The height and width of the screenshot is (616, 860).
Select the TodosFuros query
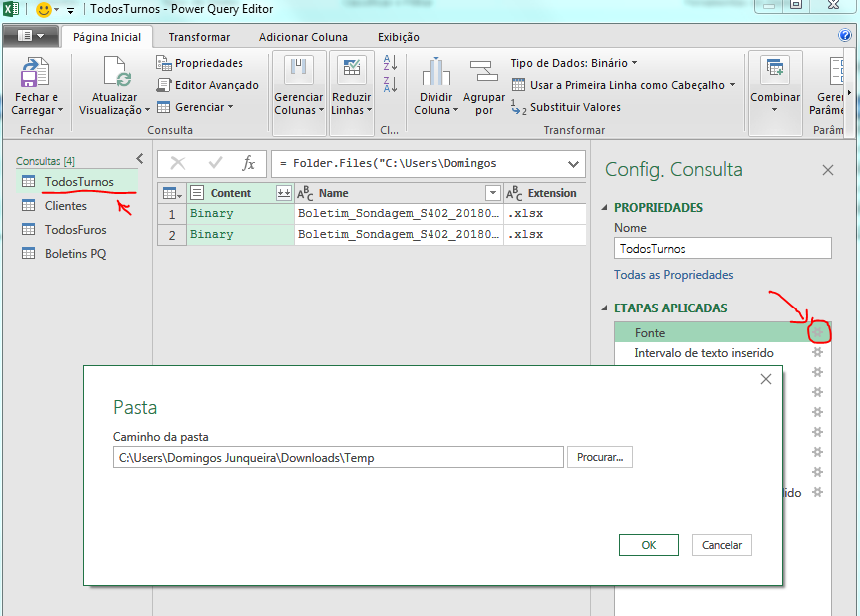[76, 229]
